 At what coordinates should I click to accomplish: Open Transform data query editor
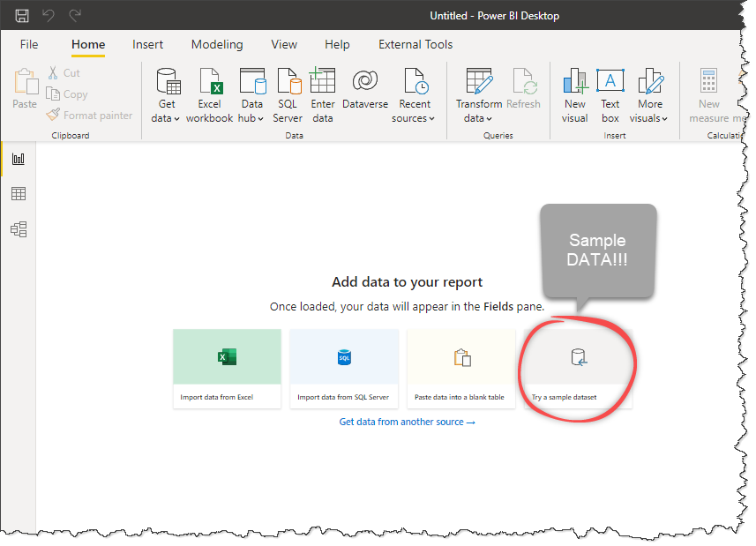[479, 96]
